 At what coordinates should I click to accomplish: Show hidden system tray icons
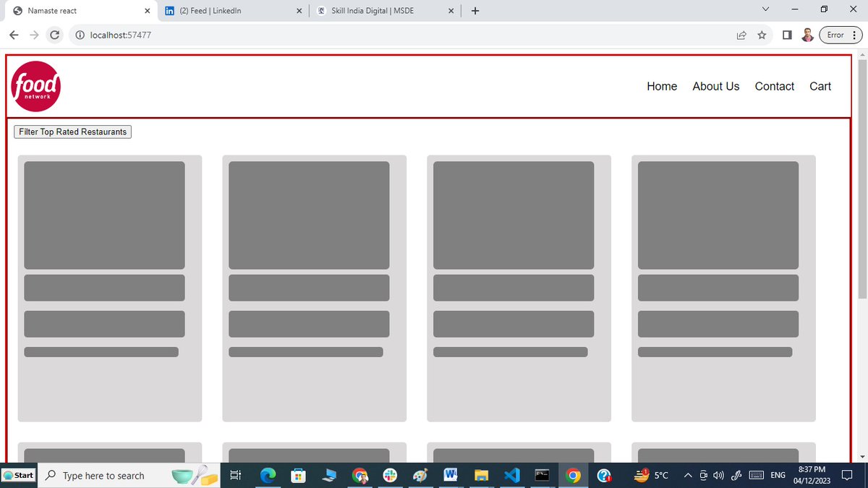[687, 476]
